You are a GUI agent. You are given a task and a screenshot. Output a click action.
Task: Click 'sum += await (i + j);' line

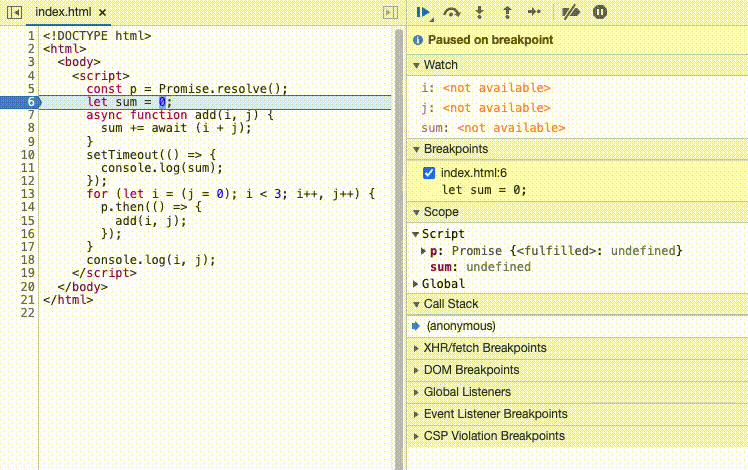(176, 128)
